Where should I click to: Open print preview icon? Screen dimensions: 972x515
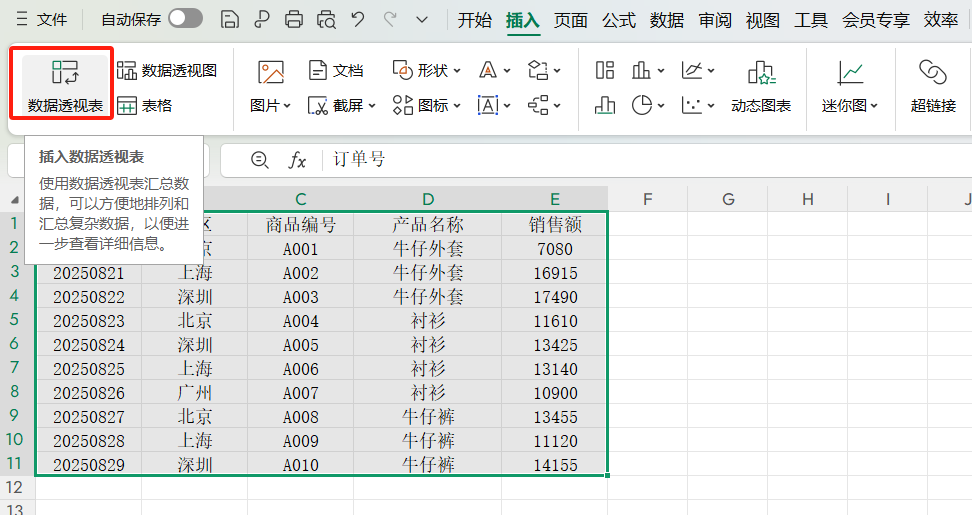coord(326,19)
